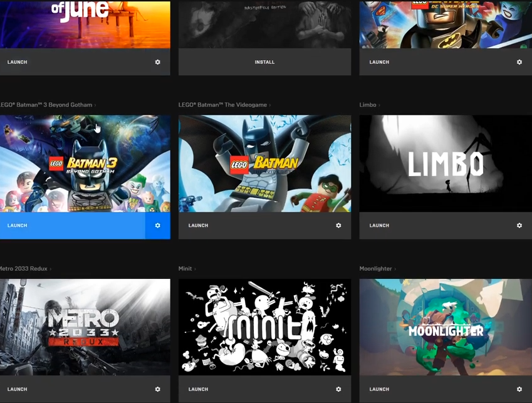Open the Limbo title link

[370, 105]
